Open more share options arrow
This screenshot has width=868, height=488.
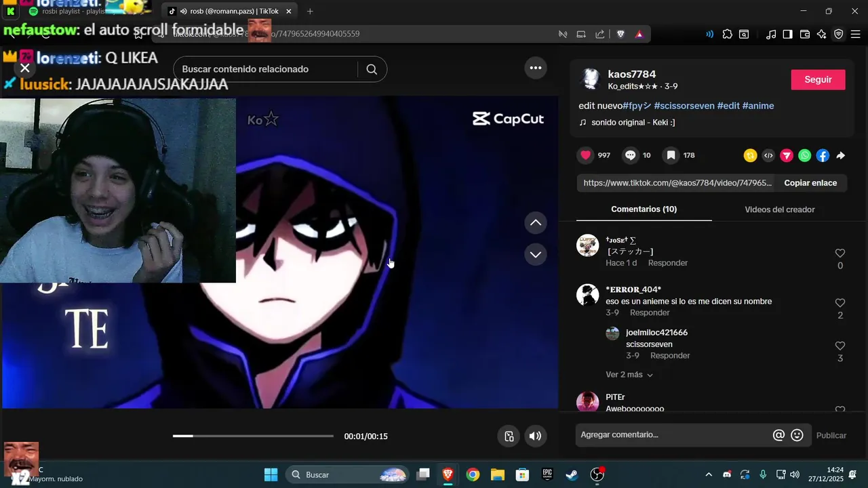840,156
